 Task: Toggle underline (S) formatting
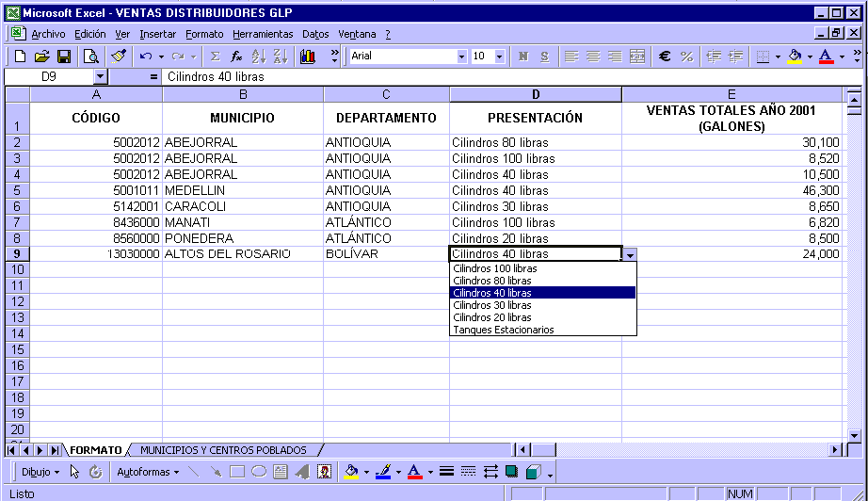click(545, 57)
